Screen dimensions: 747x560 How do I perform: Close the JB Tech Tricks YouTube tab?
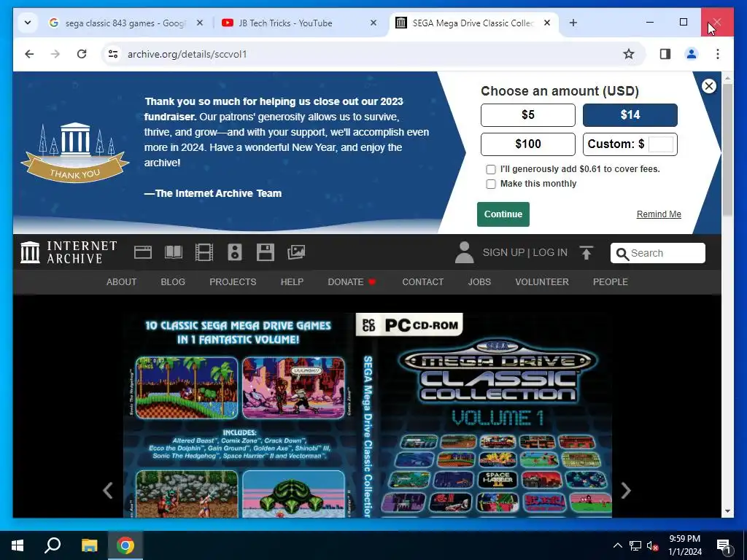[373, 23]
